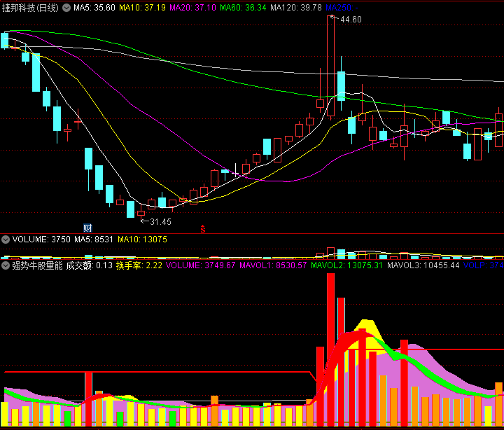504x430 pixels.
Task: Expand the VOLUME panel dropdown arrow
Action: pyautogui.click(x=6, y=240)
